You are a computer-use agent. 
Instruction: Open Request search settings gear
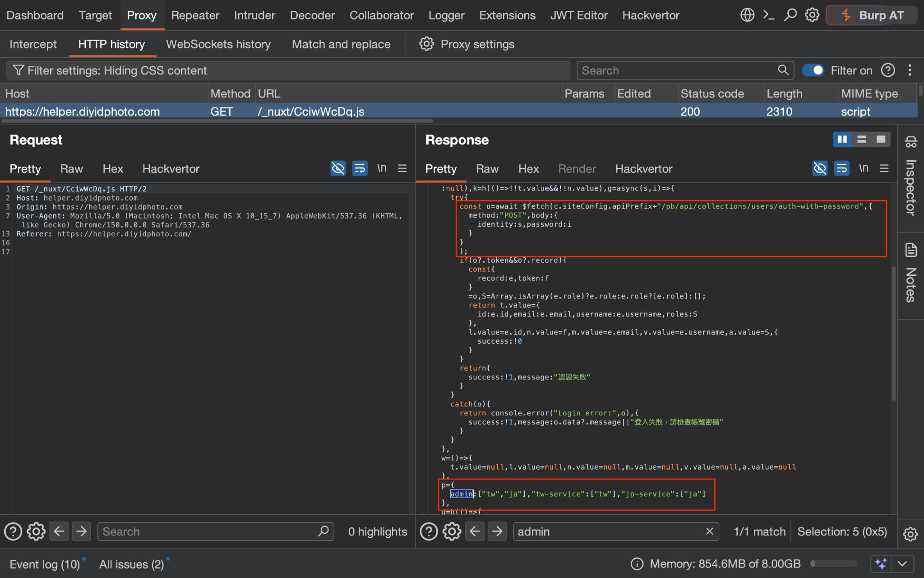(36, 531)
